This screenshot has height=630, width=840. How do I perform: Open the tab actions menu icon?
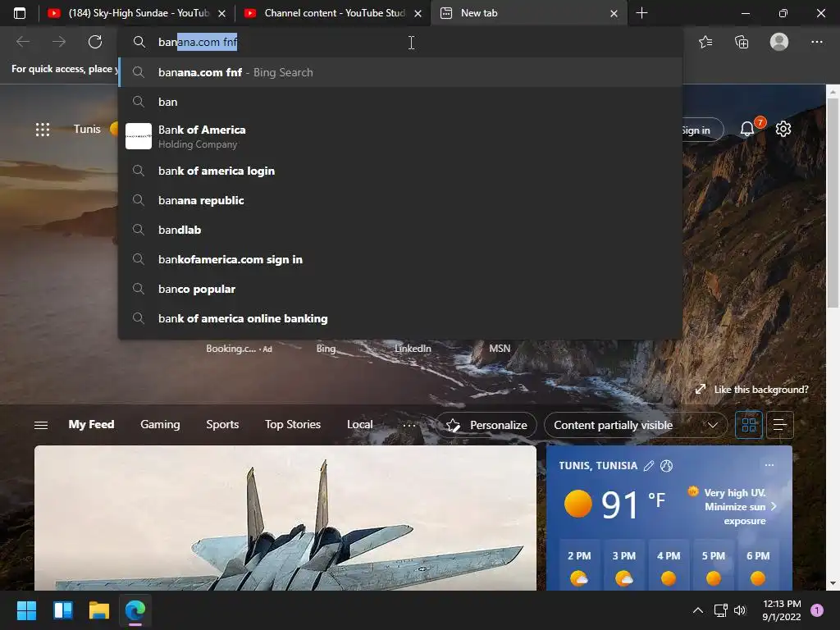(20, 13)
